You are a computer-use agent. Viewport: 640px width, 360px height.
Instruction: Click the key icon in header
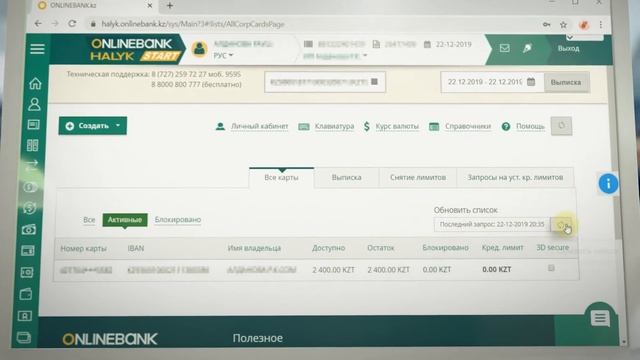pos(527,48)
